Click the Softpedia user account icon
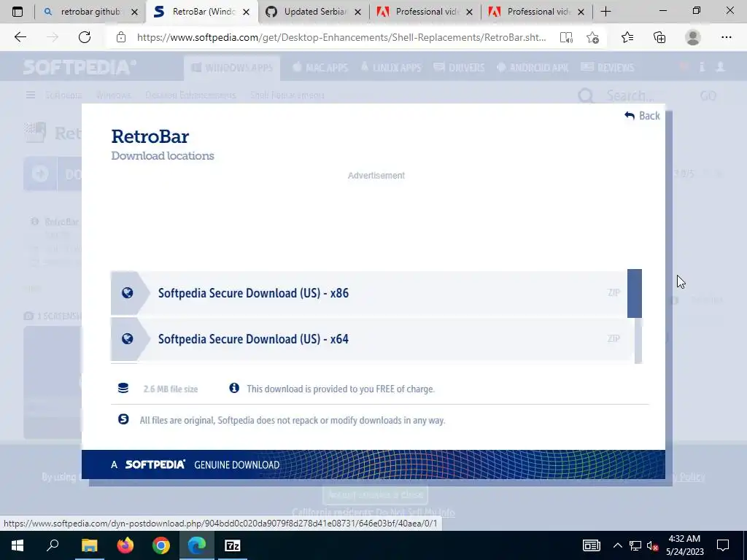The width and height of the screenshot is (747, 560). (720, 67)
